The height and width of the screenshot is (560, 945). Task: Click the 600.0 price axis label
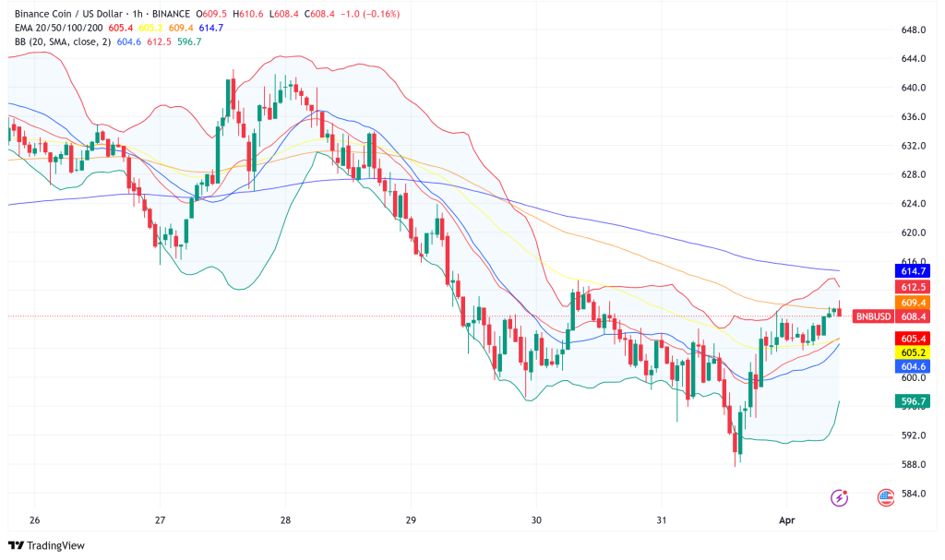[913, 378]
